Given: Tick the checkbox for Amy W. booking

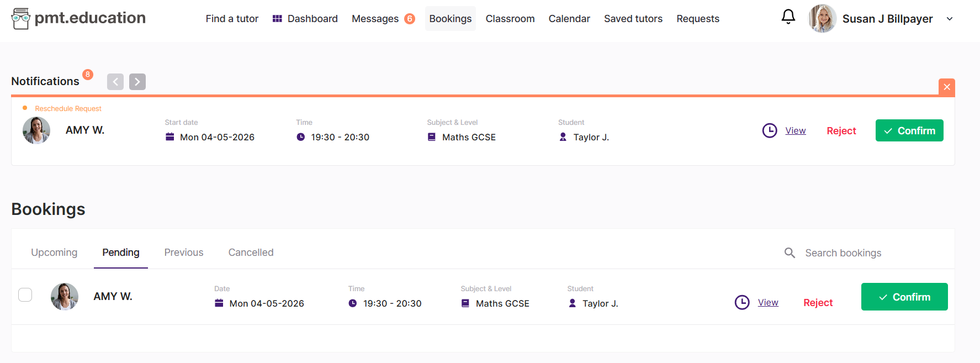Looking at the screenshot, I should tap(25, 295).
